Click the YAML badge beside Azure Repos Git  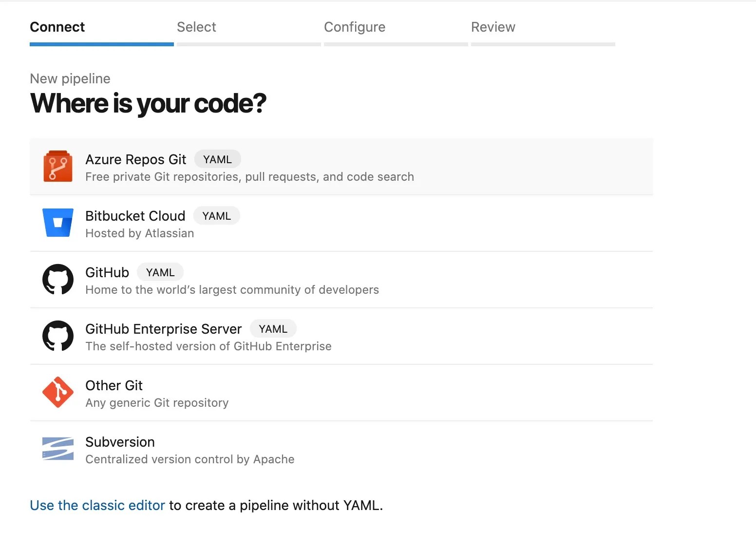[217, 160]
